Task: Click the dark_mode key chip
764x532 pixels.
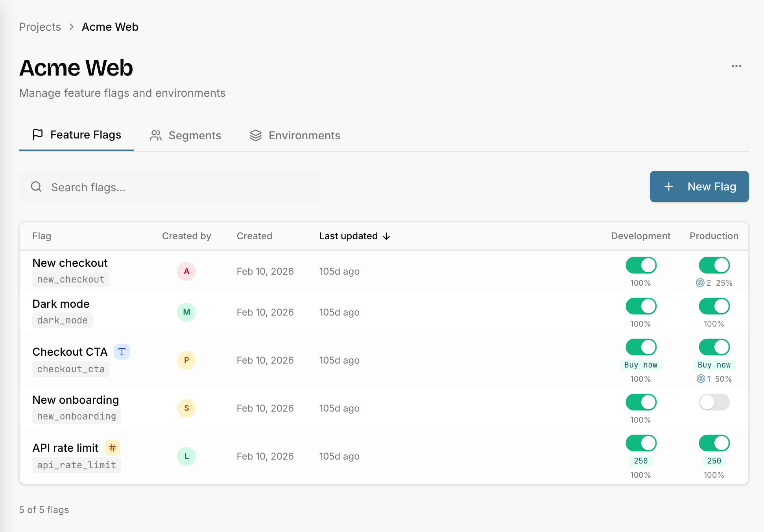Action: [63, 320]
